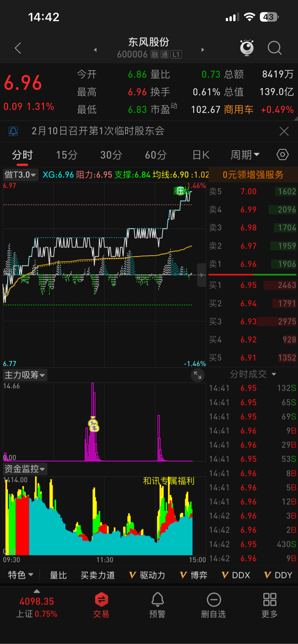Tap the 买4 row at 6.92

[253, 340]
